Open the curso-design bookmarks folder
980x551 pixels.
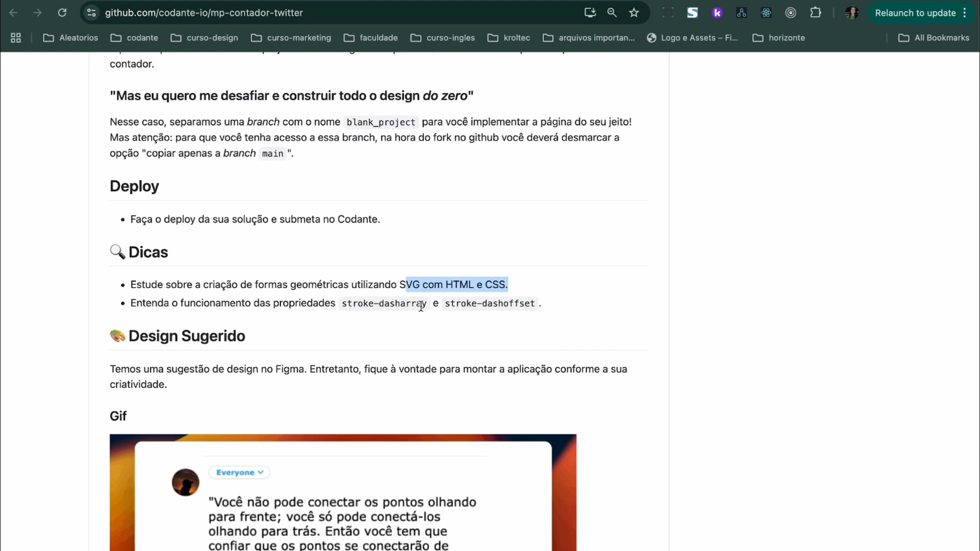[x=205, y=38]
